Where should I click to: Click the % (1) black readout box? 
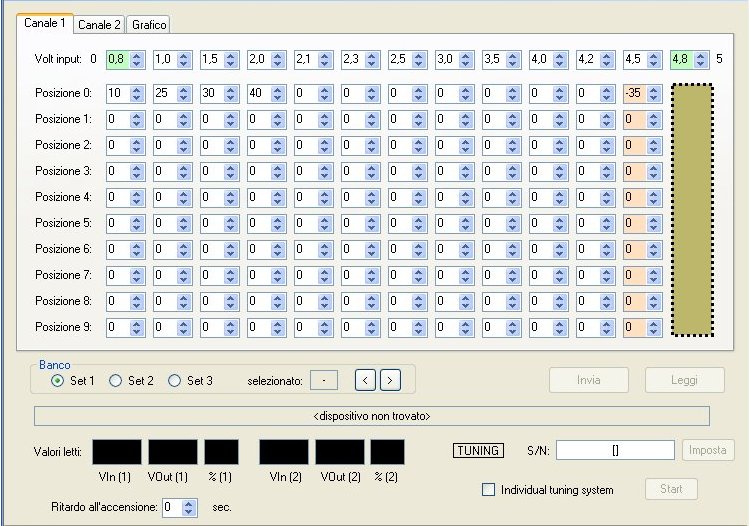point(221,452)
